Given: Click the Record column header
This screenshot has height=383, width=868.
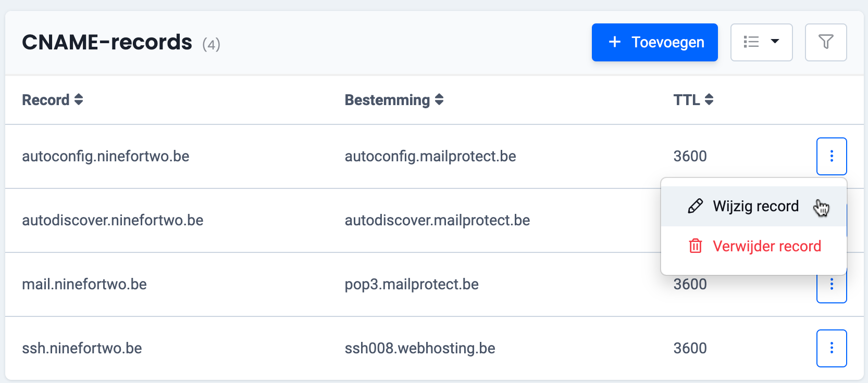Looking at the screenshot, I should tap(46, 100).
